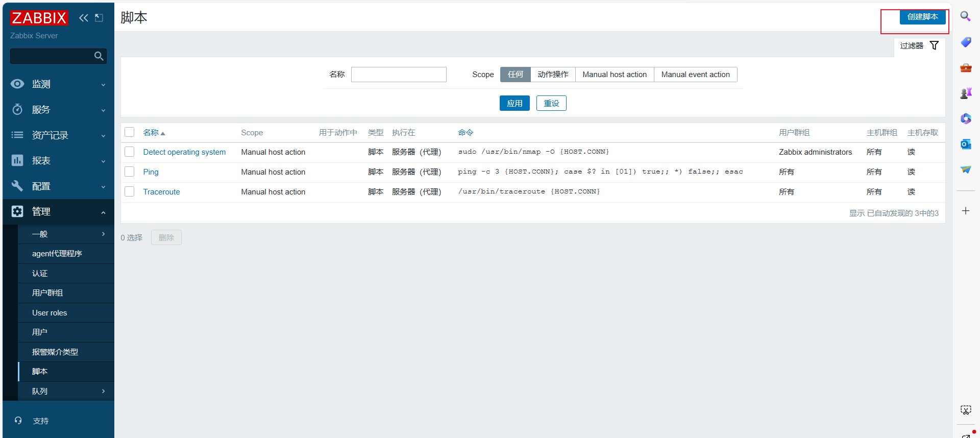Click the 创建脚本 button

coord(922,17)
